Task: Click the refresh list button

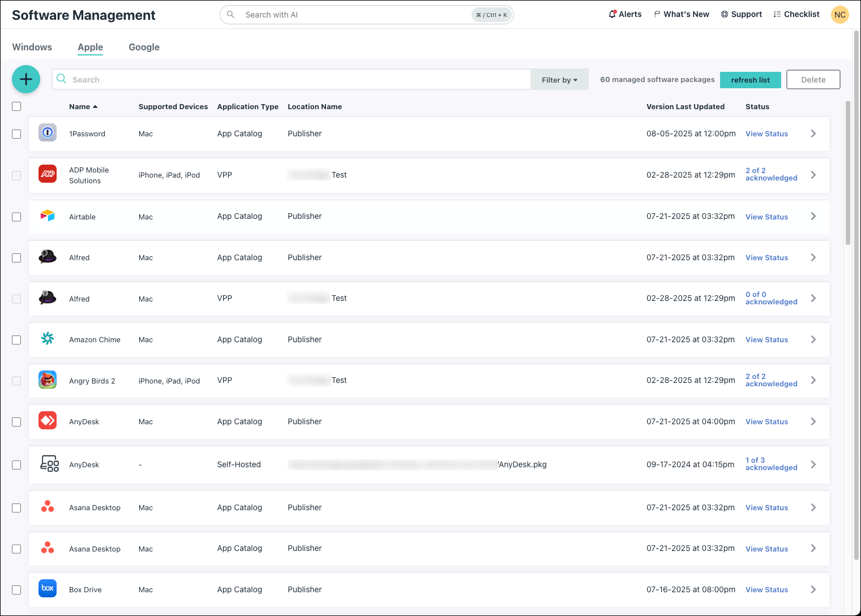Action: pos(751,80)
